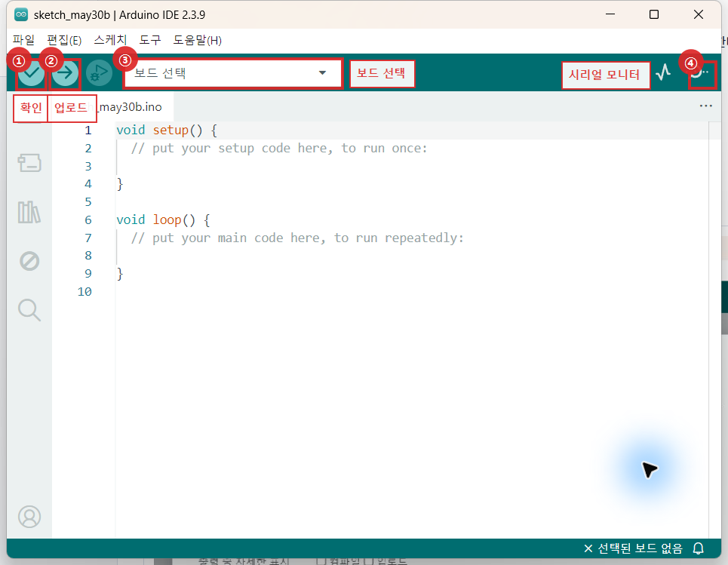Start the Debug button in toolbar
The width and height of the screenshot is (728, 565).
pos(99,73)
